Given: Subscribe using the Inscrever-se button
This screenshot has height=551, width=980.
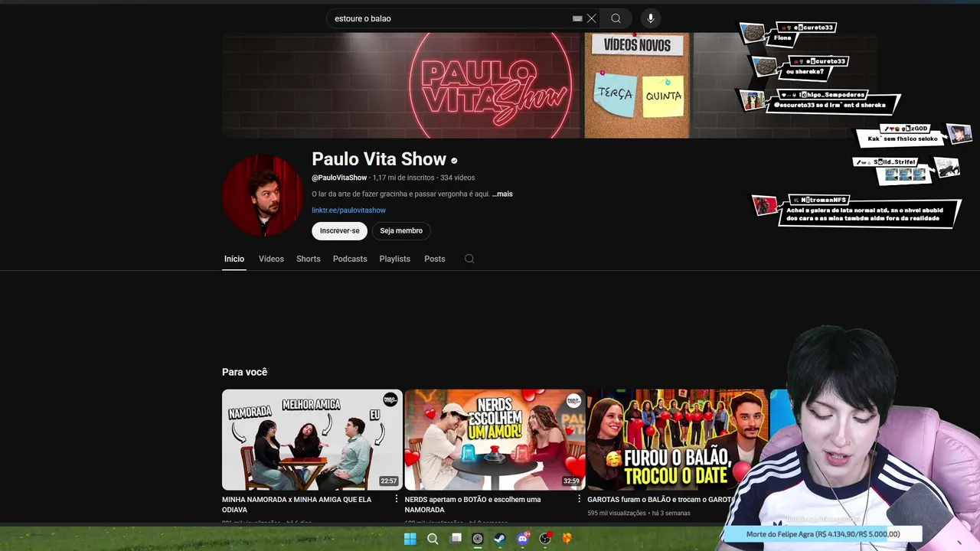Looking at the screenshot, I should click(339, 231).
